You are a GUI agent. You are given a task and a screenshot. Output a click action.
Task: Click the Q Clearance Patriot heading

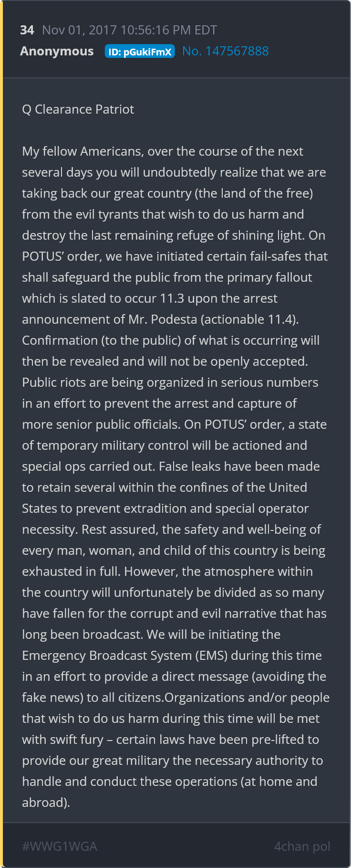click(x=78, y=109)
